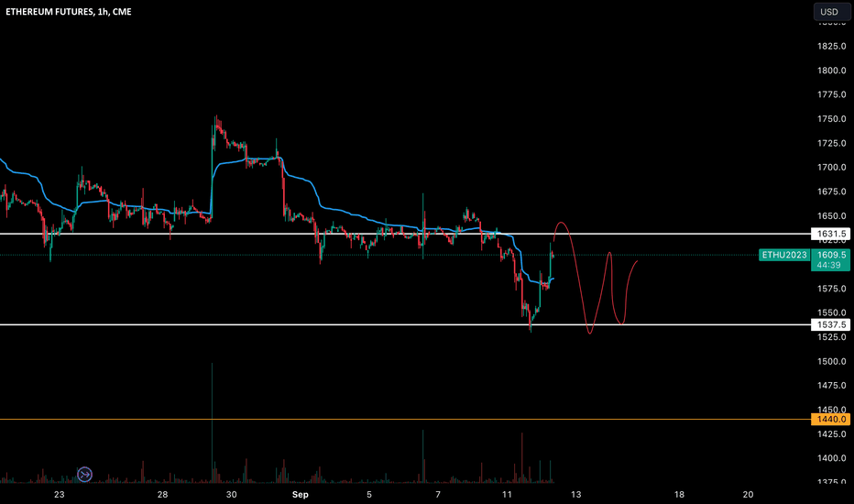This screenshot has height=504, width=854.
Task: Click the 1725.0 price axis value
Action: [832, 143]
